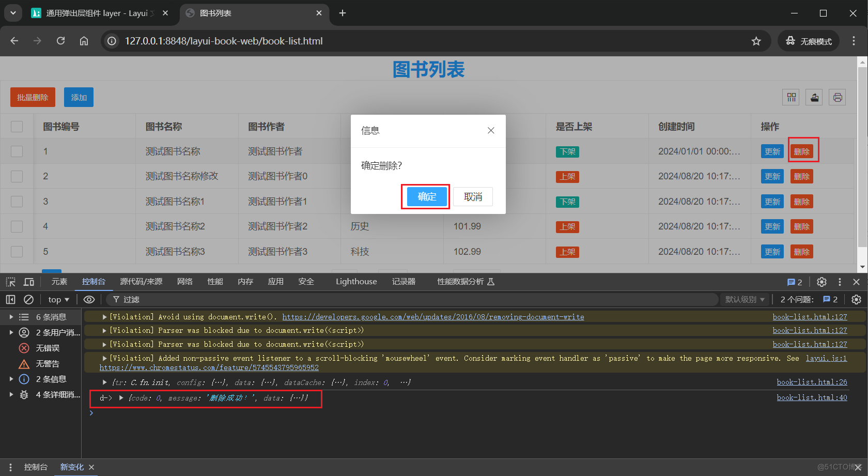
Task: Click the site info icon in address bar
Action: pyautogui.click(x=112, y=41)
